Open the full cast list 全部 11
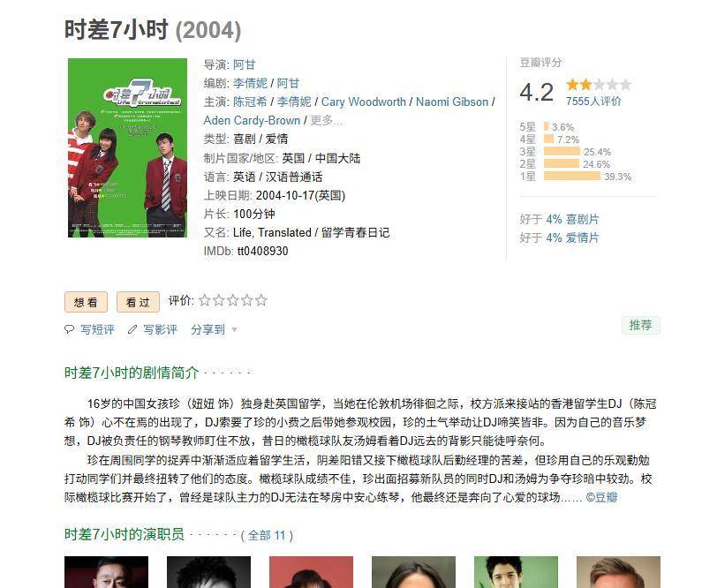 pos(267,535)
